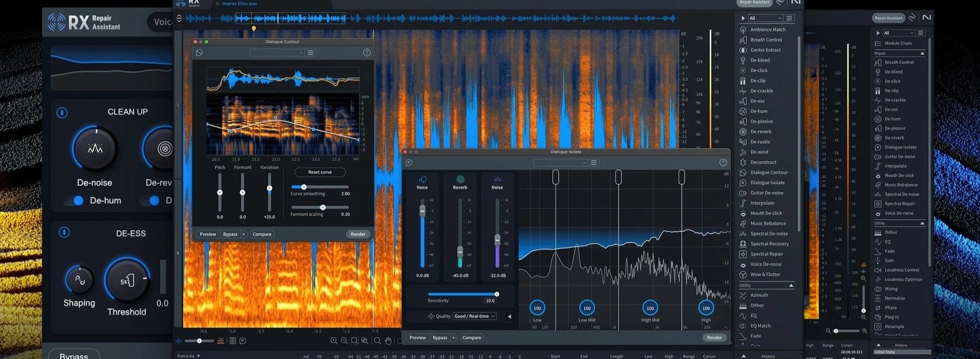Toggle CLEAN UP section power button
Image resolution: width=980 pixels, height=359 pixels.
(x=62, y=113)
